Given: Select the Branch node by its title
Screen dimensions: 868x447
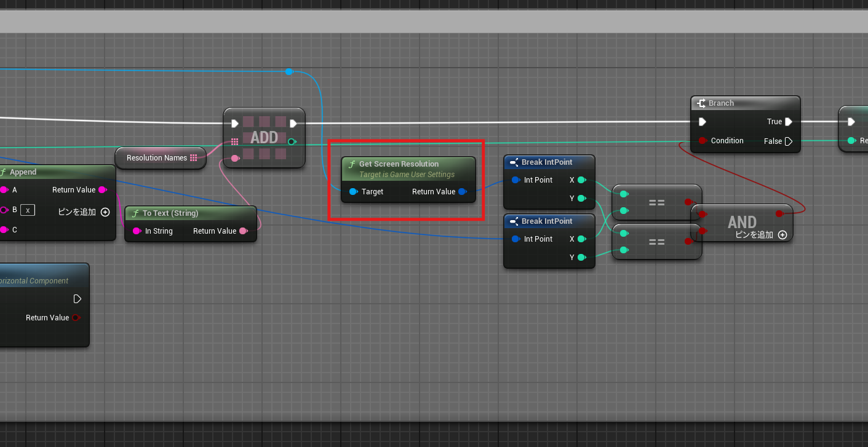Looking at the screenshot, I should [x=721, y=103].
